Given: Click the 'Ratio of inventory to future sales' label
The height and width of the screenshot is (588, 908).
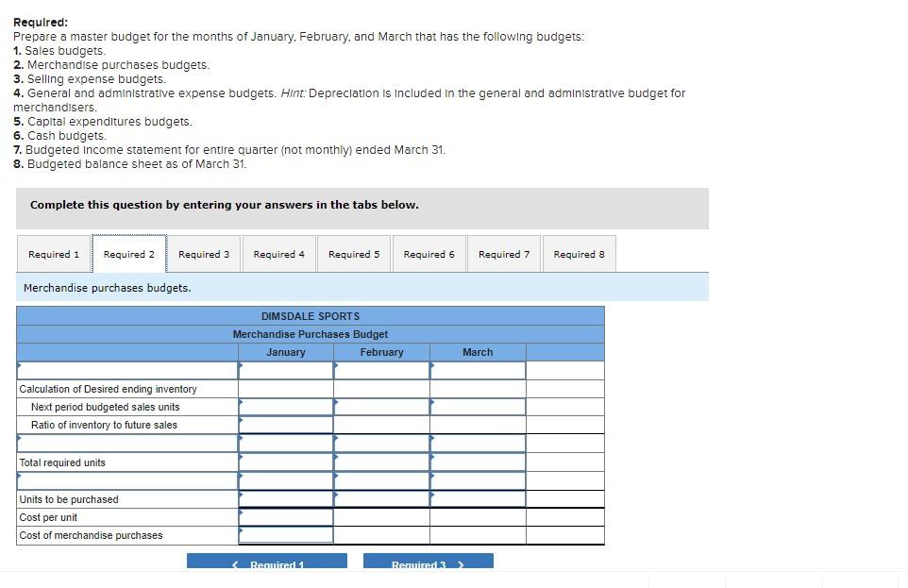Looking at the screenshot, I should click(104, 425).
